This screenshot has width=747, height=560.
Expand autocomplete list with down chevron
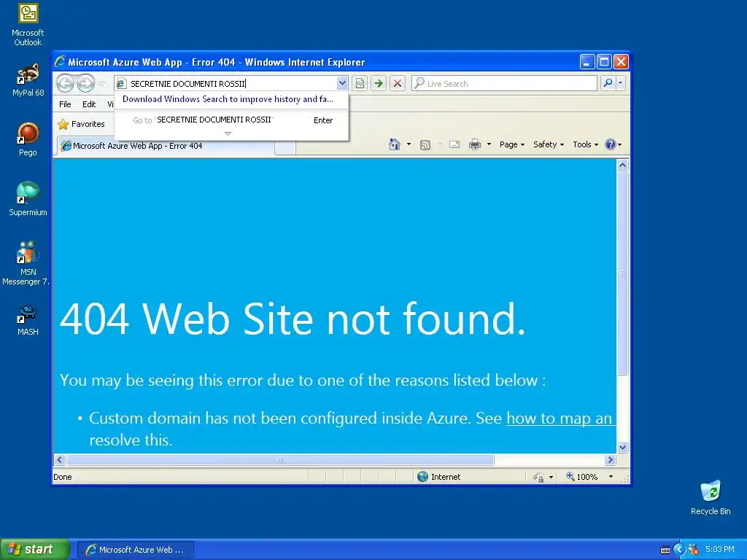click(228, 134)
